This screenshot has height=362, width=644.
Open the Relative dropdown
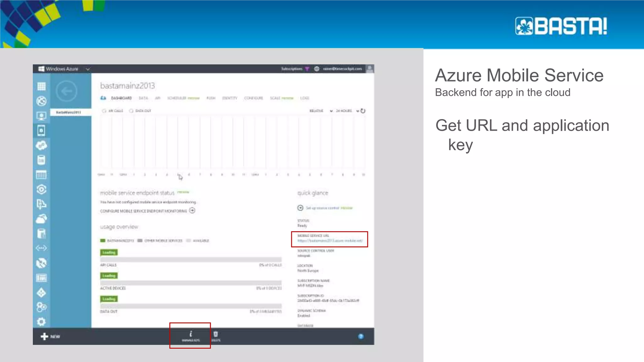click(x=321, y=111)
